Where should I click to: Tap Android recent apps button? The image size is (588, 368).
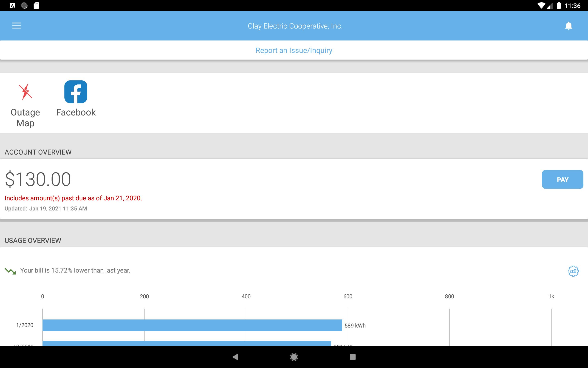353,357
